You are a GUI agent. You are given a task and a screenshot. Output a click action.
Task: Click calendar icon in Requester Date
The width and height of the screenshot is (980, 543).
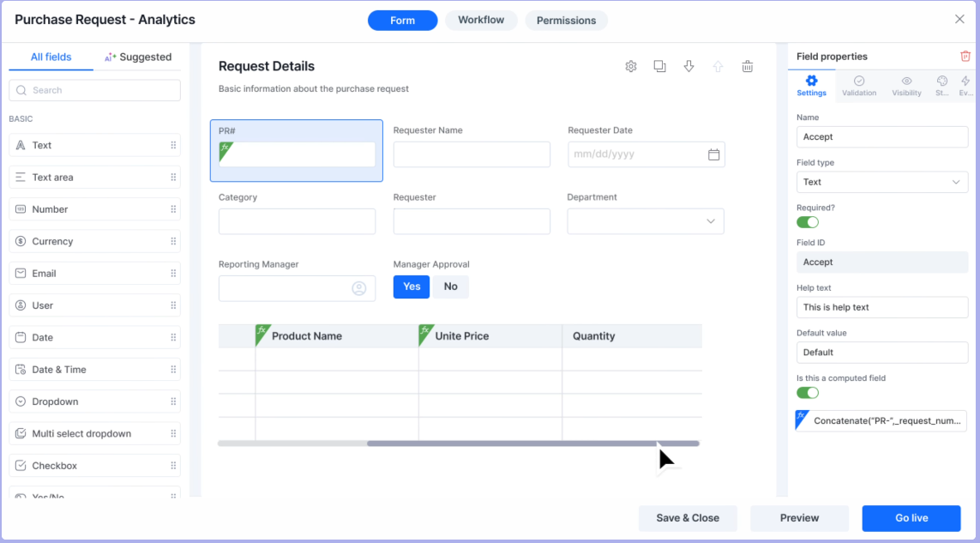click(713, 154)
